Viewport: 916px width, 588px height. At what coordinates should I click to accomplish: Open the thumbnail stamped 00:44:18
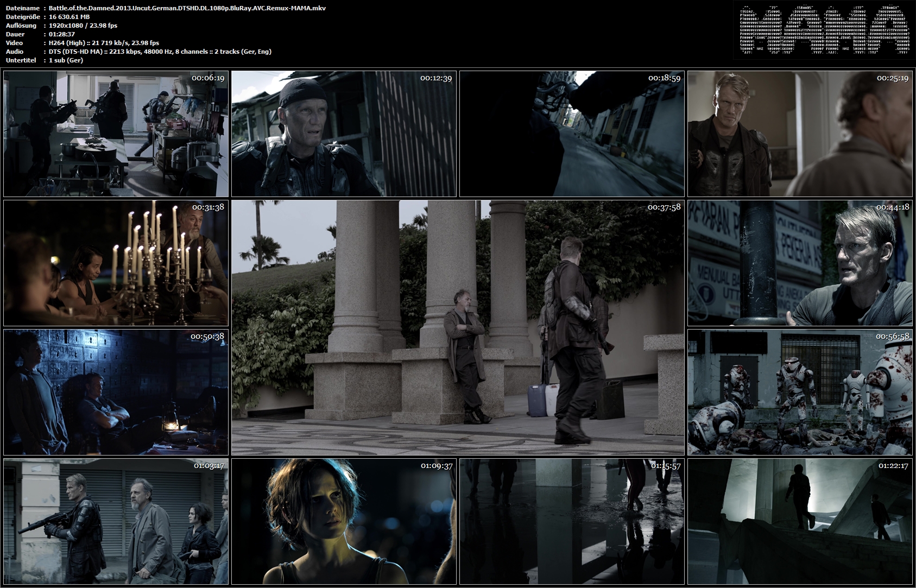[800, 263]
